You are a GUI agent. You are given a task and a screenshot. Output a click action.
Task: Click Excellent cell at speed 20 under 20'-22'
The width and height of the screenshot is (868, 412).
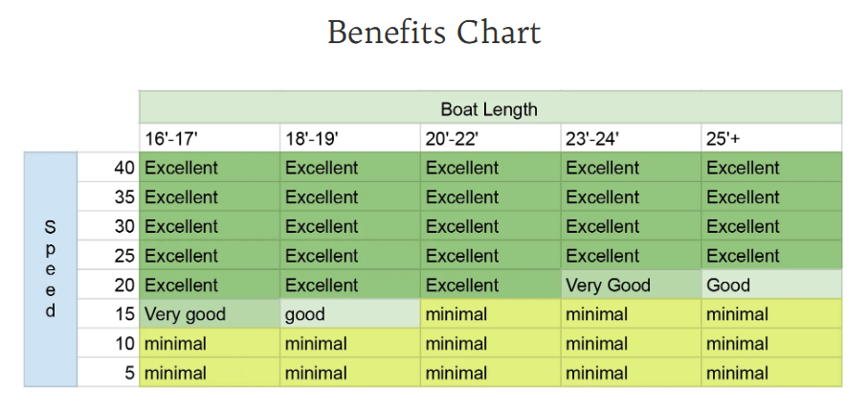[x=491, y=285]
